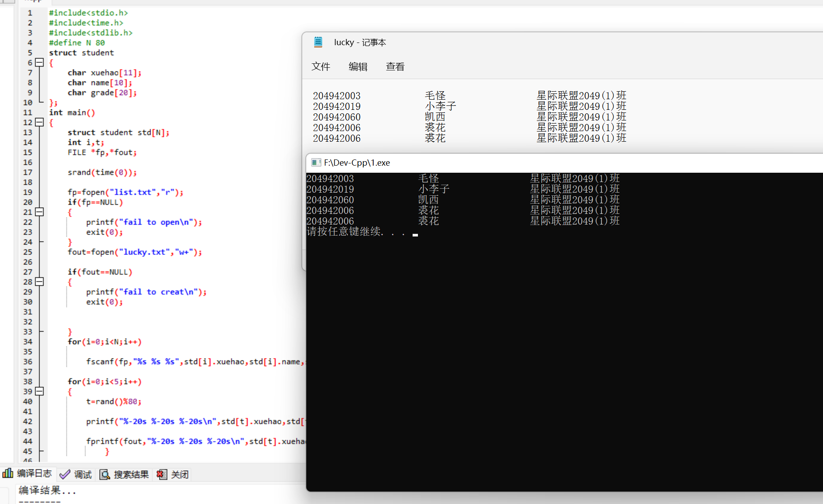Collapse the for-loop fold marker at line 39
The width and height of the screenshot is (823, 504).
39,392
